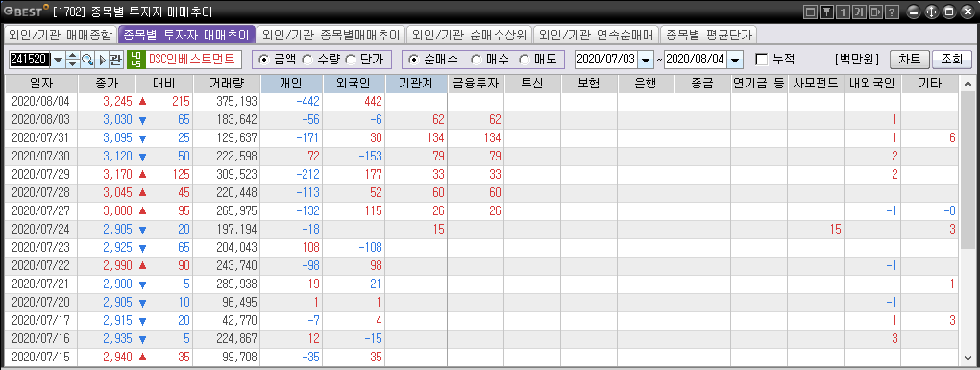Open 외인/기관 연속순매매 tab
The height and width of the screenshot is (370, 980).
click(598, 35)
